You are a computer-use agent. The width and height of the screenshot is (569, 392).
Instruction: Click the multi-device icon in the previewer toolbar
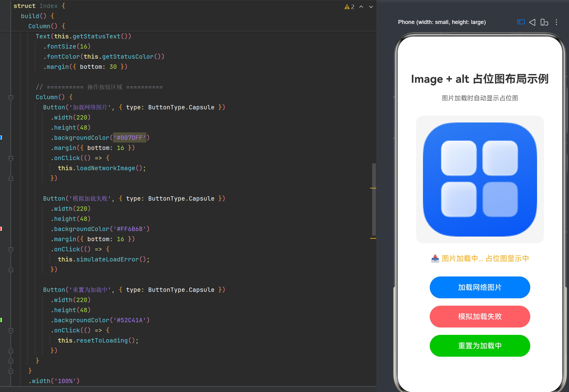[544, 22]
